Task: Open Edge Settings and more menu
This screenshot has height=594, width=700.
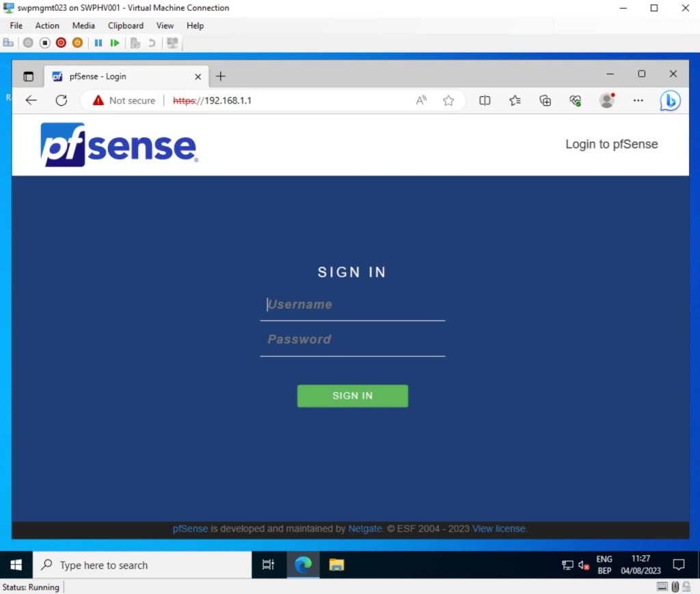Action: 638,100
